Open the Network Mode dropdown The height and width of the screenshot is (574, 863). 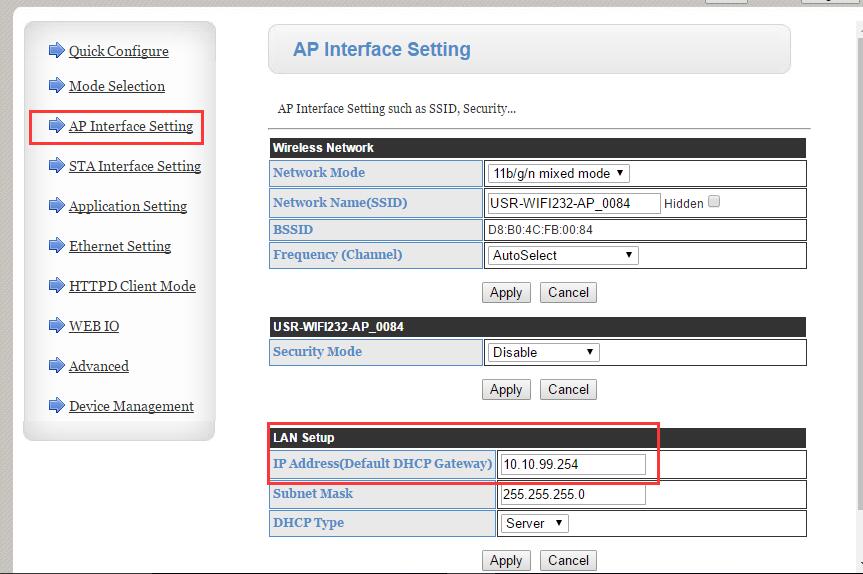[558, 173]
